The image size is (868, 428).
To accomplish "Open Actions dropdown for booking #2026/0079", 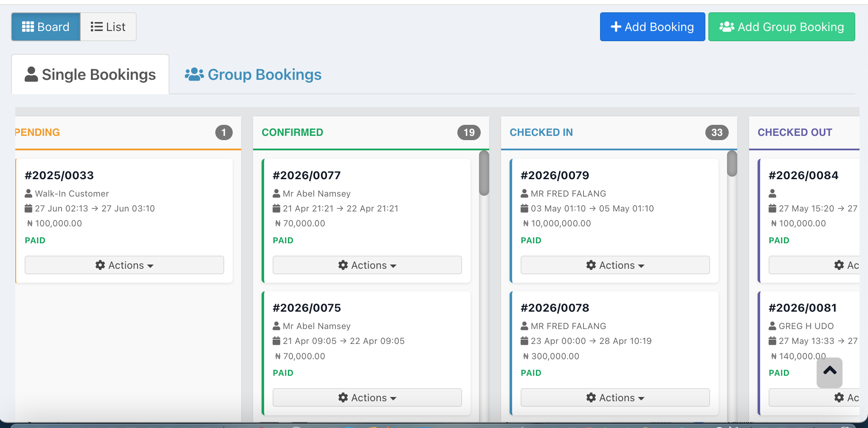I will 615,265.
